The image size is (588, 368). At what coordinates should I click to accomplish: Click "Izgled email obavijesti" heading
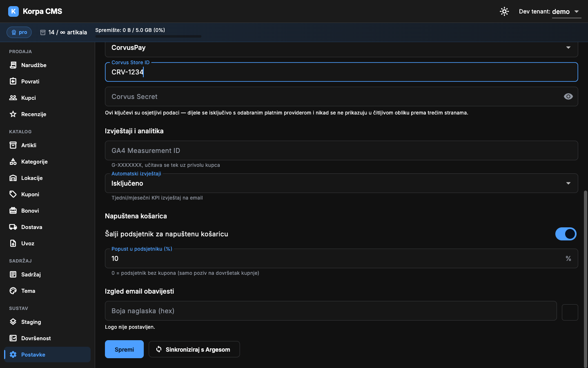139,291
